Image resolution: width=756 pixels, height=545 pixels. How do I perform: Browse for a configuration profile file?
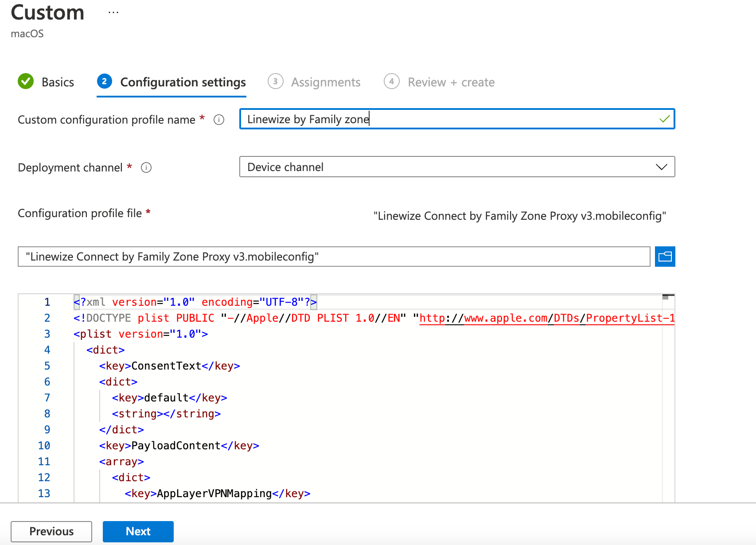(665, 257)
